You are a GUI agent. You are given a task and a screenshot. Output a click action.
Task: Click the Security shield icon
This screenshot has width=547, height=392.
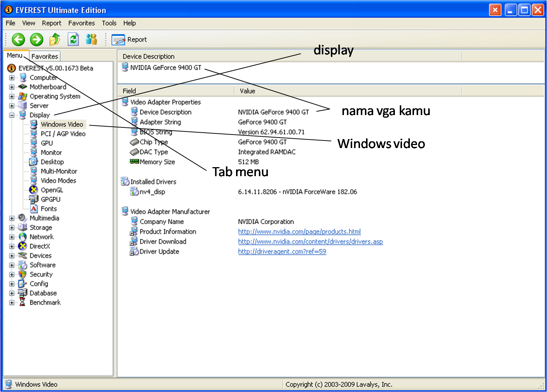pos(23,274)
